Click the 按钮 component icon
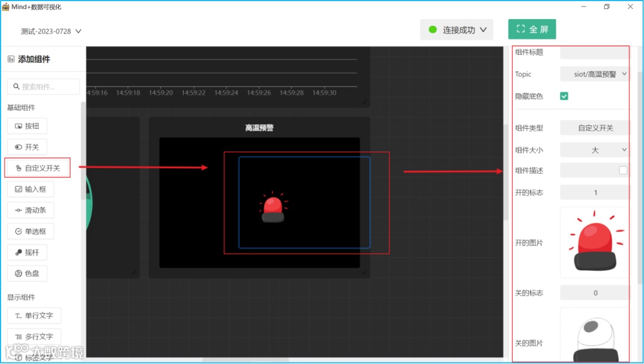This screenshot has height=364, width=644. pos(18,126)
